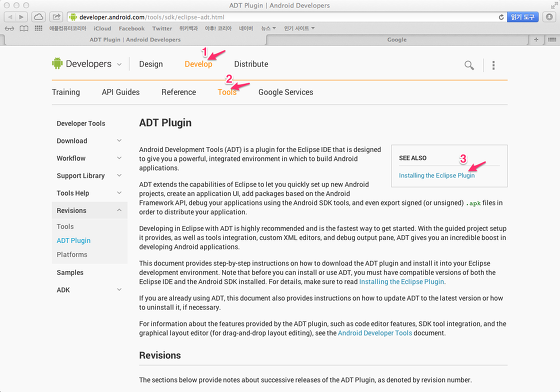Open the search magnifier on Android Developers
Screen dimensions: 560x392
pos(469,65)
